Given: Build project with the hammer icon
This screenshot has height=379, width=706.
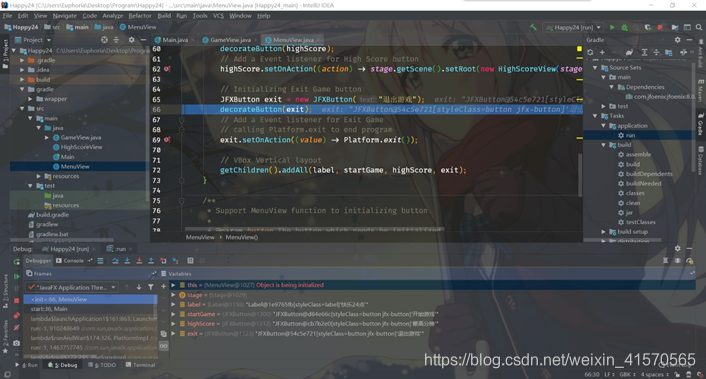Looking at the screenshot, I should (533, 27).
